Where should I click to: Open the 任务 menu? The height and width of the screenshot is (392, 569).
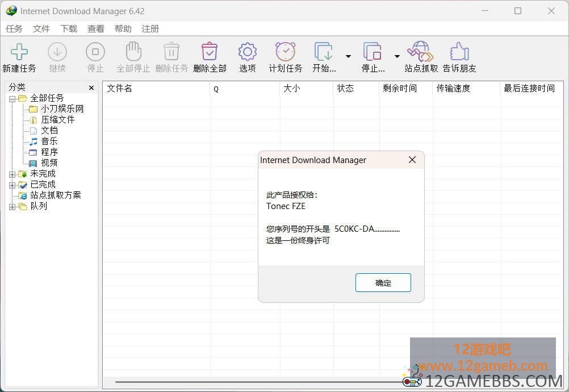[x=14, y=28]
